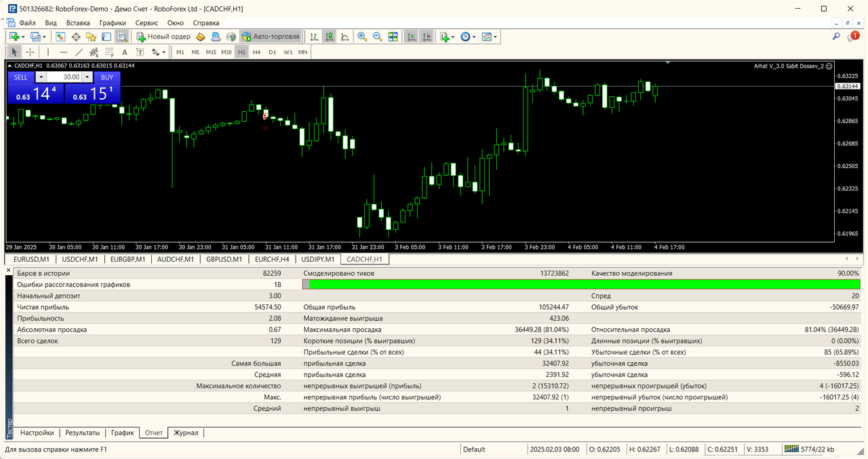Toggle the Terminal window icon

106,37
